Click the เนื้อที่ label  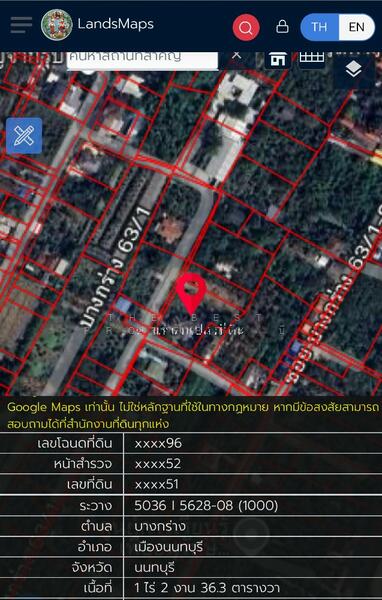point(98,587)
